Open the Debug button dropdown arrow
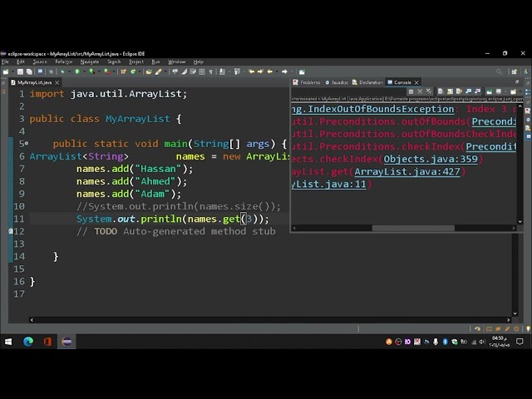The height and width of the screenshot is (399, 532). pos(69,71)
